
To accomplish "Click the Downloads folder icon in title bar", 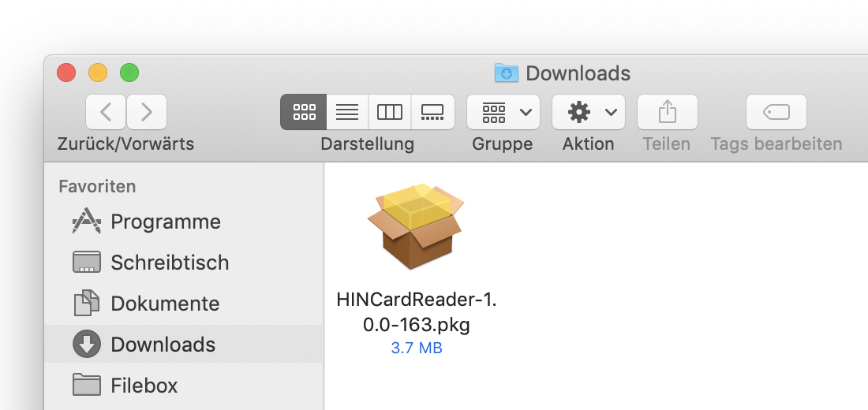I will coord(506,73).
